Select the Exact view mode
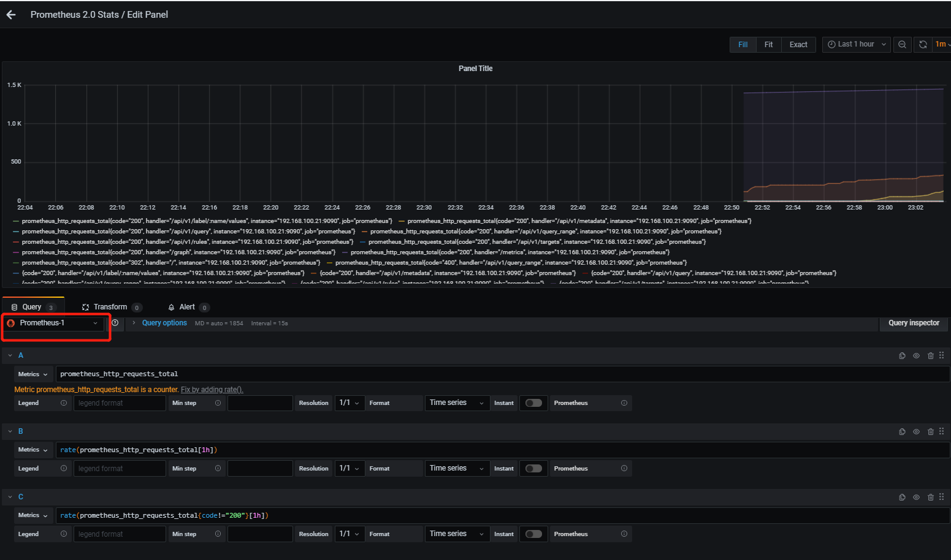The width and height of the screenshot is (951, 560). (x=798, y=45)
